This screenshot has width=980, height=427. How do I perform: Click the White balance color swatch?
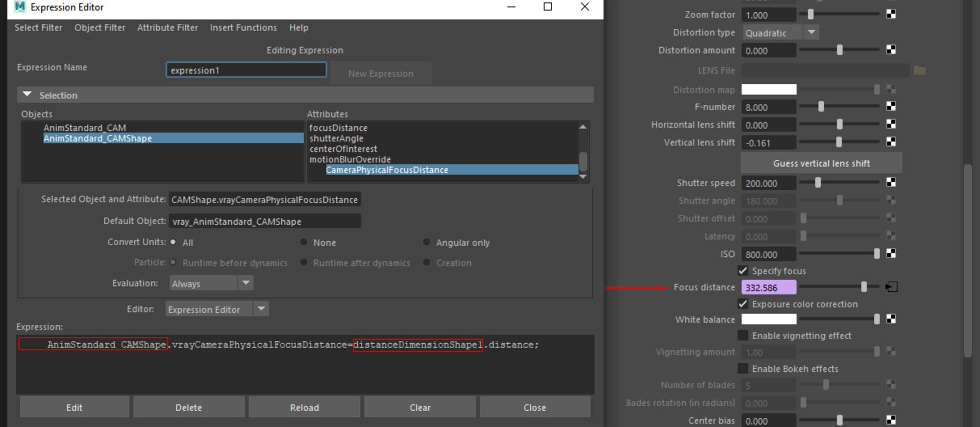(769, 319)
